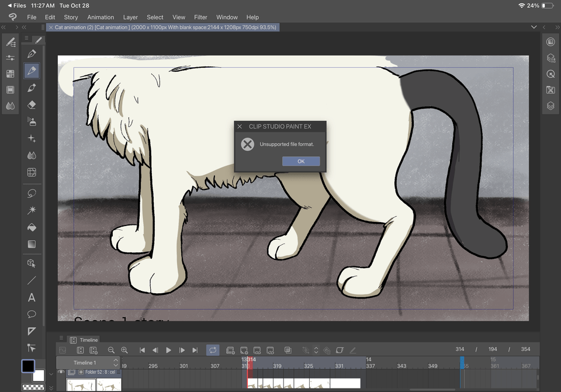561x392 pixels.
Task: Open the Layers palette icon on right
Action: pyautogui.click(x=550, y=106)
